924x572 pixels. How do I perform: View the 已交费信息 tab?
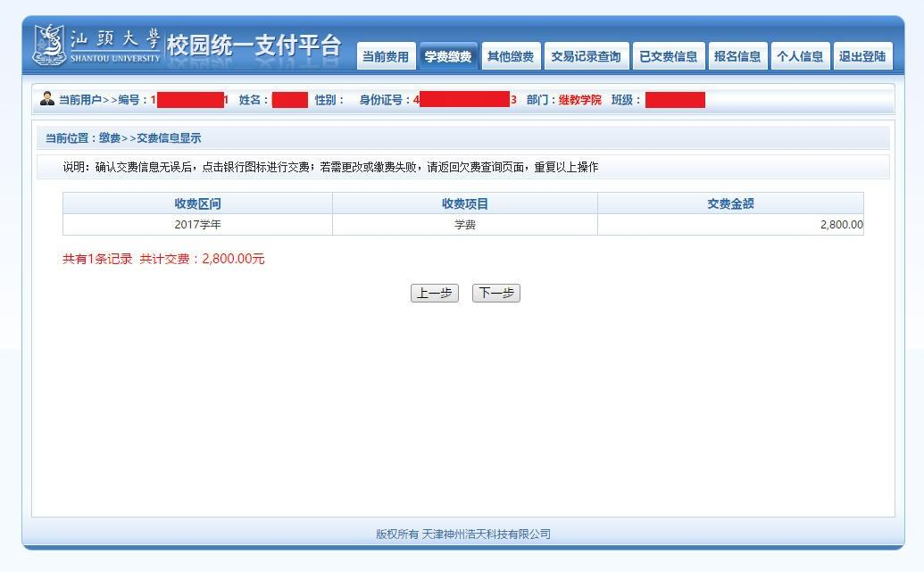click(x=669, y=57)
